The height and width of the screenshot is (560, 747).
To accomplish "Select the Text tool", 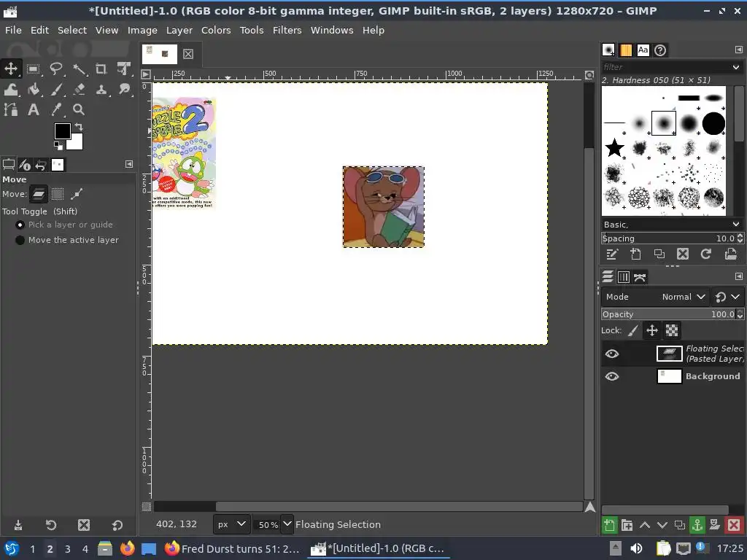I will pyautogui.click(x=34, y=110).
